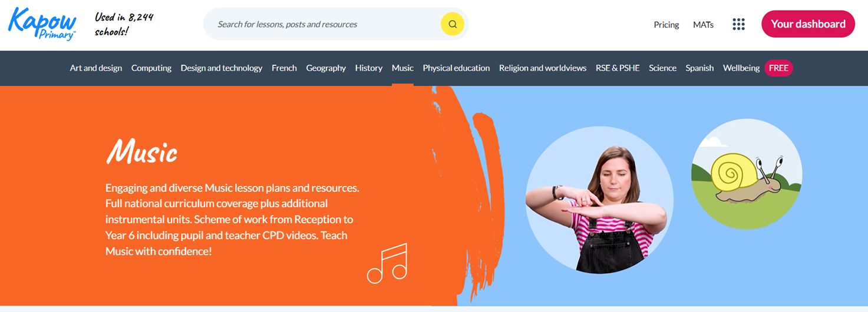Open the History subject page
This screenshot has width=868, height=312.
(369, 68)
